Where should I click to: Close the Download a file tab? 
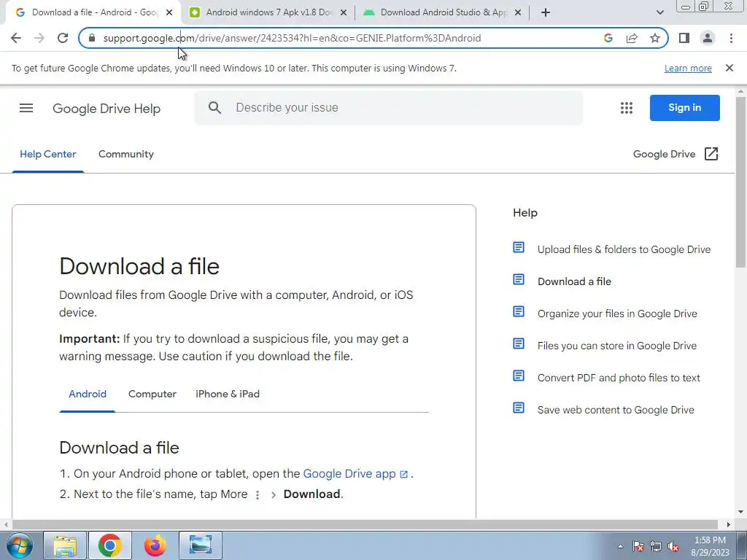point(169,12)
